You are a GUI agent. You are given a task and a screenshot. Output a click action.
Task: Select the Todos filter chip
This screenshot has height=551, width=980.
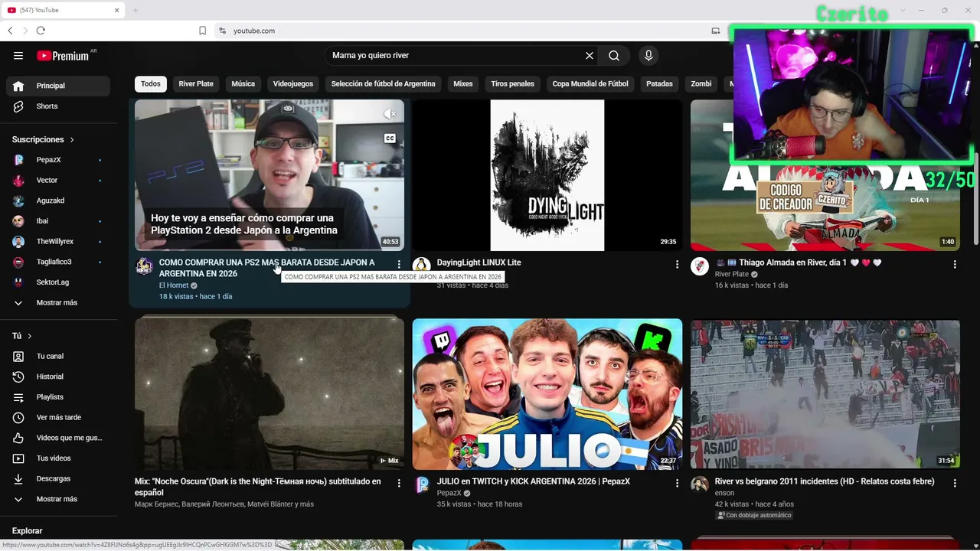point(151,84)
